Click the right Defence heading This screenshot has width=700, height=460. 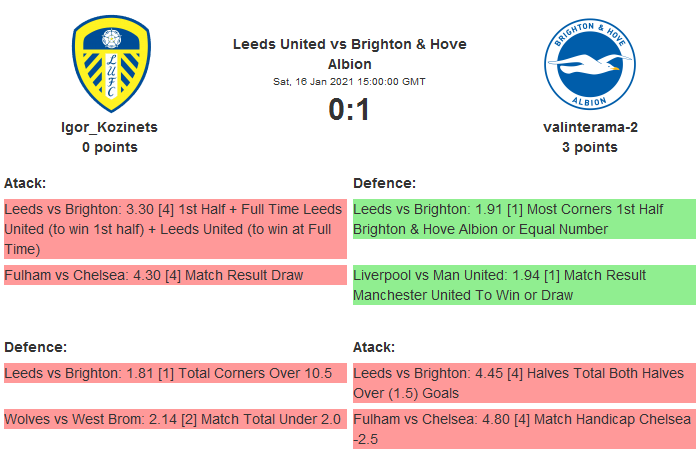(384, 183)
